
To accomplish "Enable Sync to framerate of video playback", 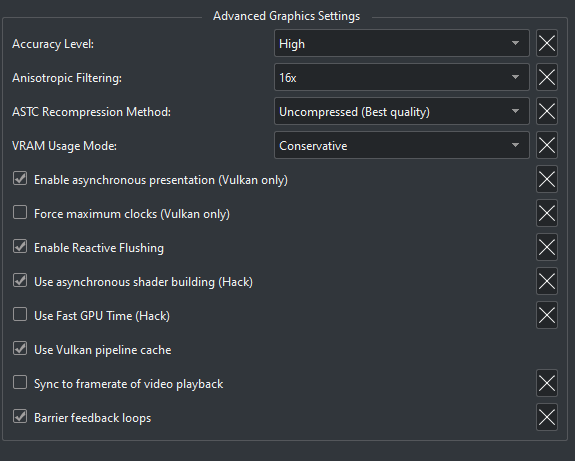I will (x=20, y=383).
